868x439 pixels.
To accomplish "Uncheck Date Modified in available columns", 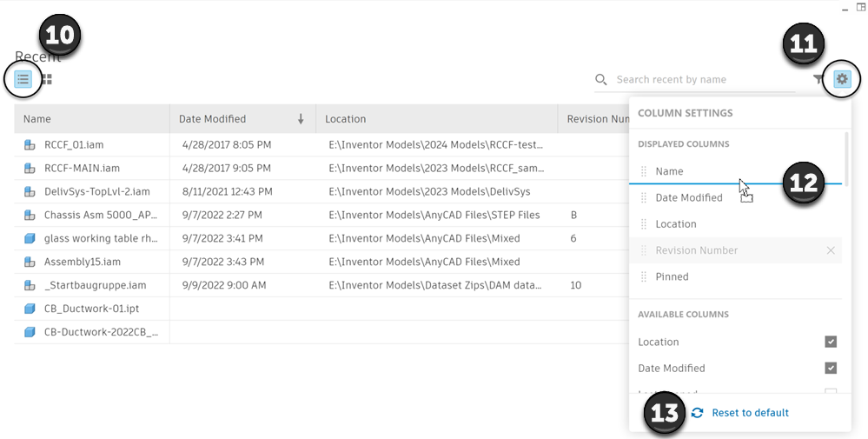I will [831, 369].
